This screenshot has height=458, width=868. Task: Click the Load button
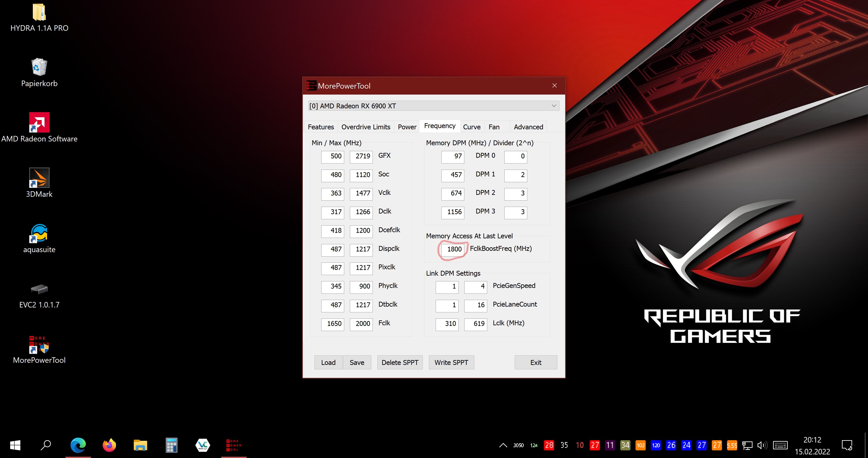(328, 362)
